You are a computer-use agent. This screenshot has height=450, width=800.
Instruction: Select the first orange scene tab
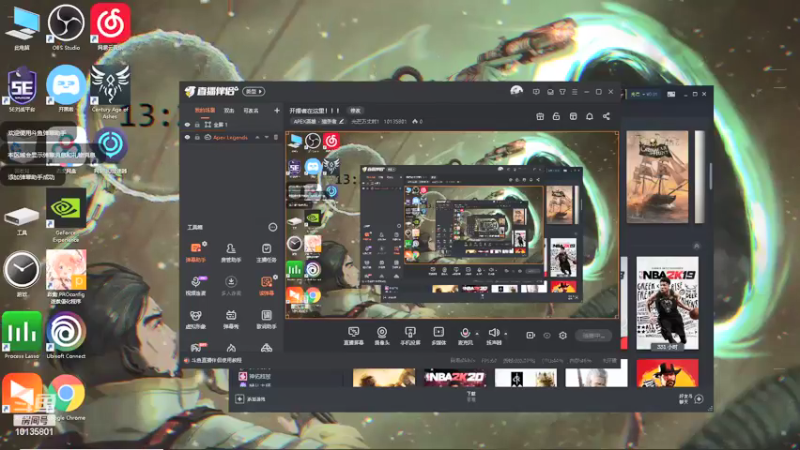205,110
